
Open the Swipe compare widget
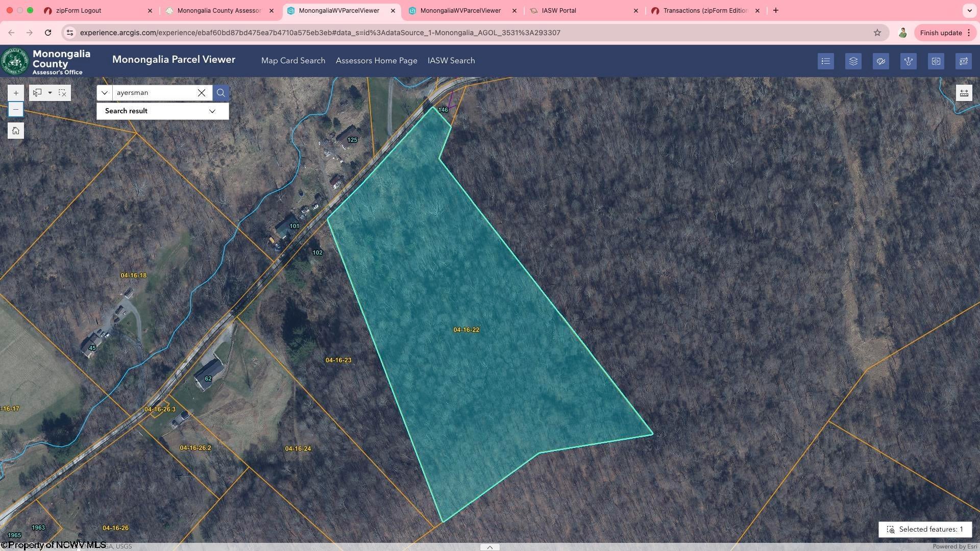(936, 61)
